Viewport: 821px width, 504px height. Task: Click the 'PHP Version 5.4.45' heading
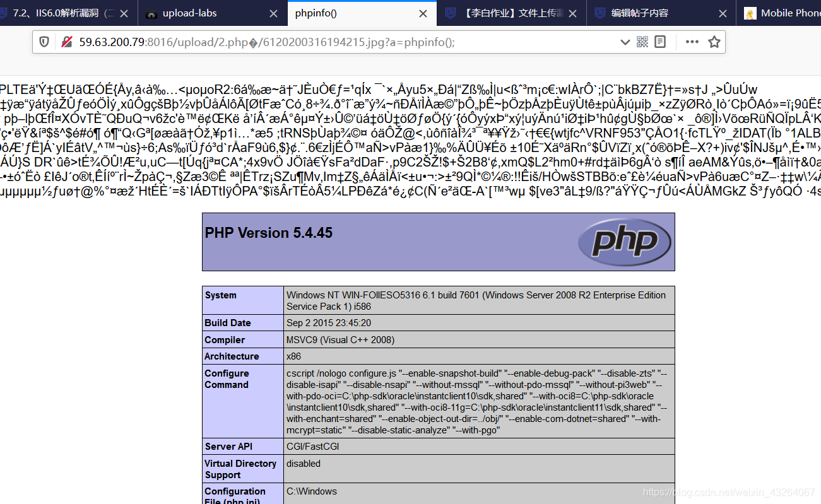[x=269, y=233]
